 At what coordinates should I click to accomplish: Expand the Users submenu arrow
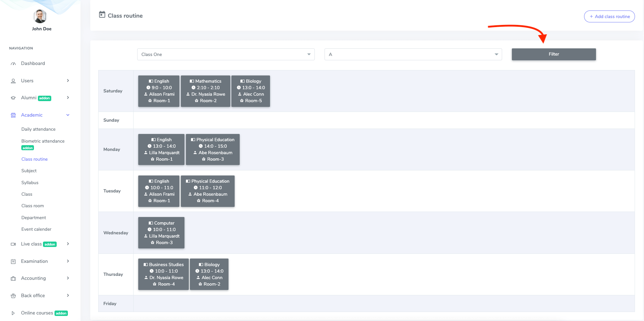pyautogui.click(x=68, y=81)
